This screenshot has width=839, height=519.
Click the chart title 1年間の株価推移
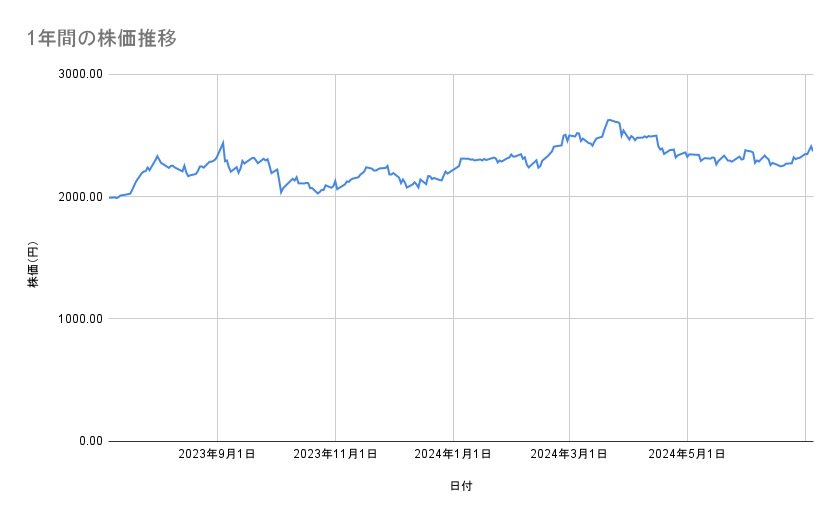coord(103,39)
